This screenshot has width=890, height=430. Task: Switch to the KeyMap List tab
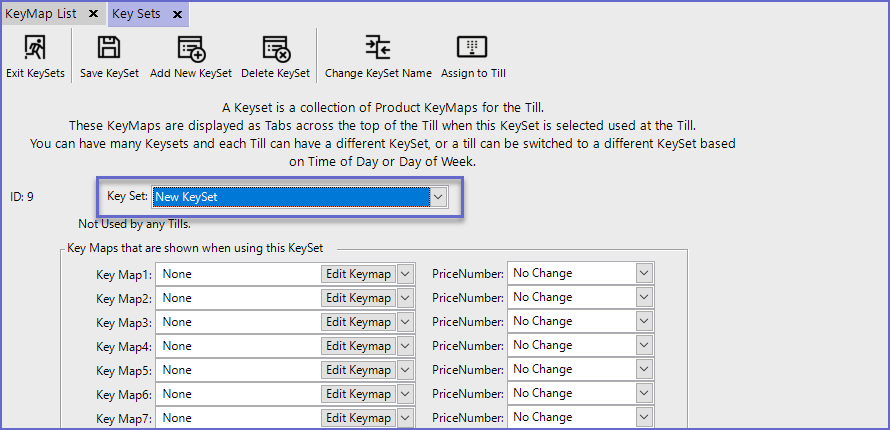point(42,14)
